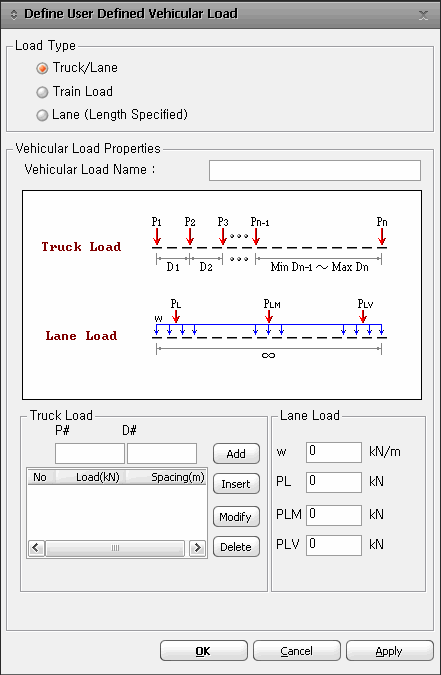Click the Lane Load diagram label

[x=81, y=336]
